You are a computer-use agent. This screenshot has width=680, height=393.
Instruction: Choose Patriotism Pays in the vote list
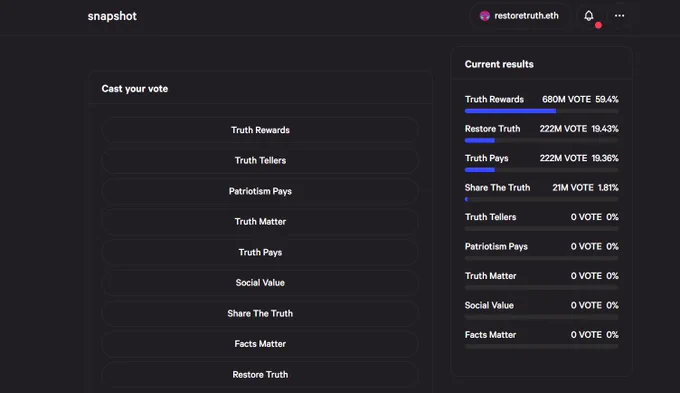tap(260, 191)
